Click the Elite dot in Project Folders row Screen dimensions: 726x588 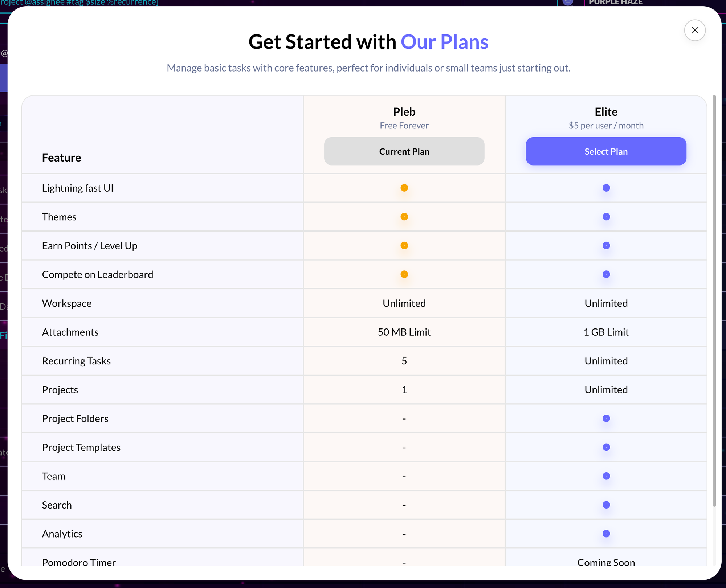(x=606, y=418)
